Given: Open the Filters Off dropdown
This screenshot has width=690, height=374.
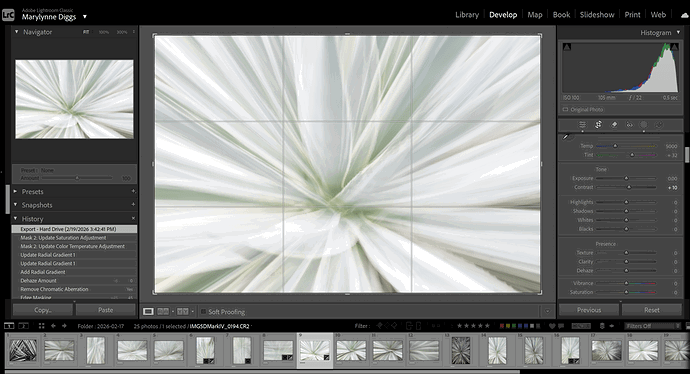Looking at the screenshot, I should 652,326.
